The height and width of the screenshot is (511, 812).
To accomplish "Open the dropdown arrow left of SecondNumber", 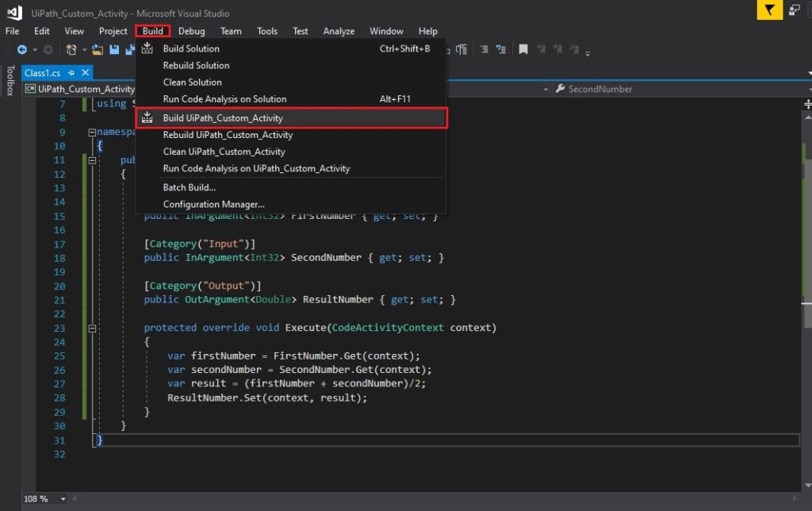I will point(546,89).
